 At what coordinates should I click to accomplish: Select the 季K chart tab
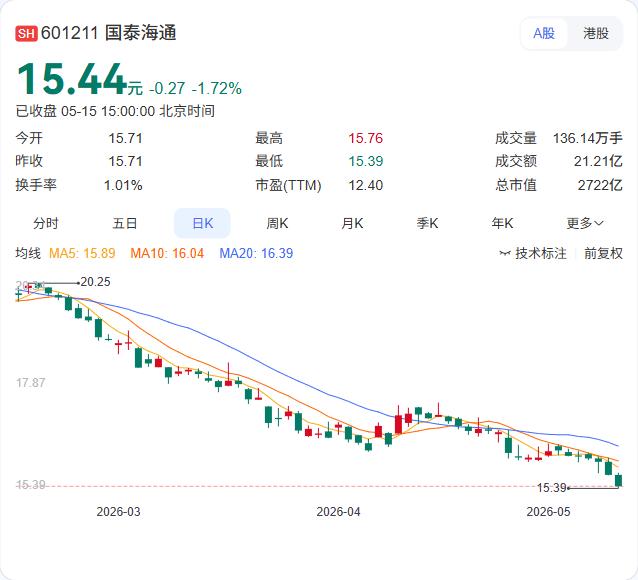(427, 223)
